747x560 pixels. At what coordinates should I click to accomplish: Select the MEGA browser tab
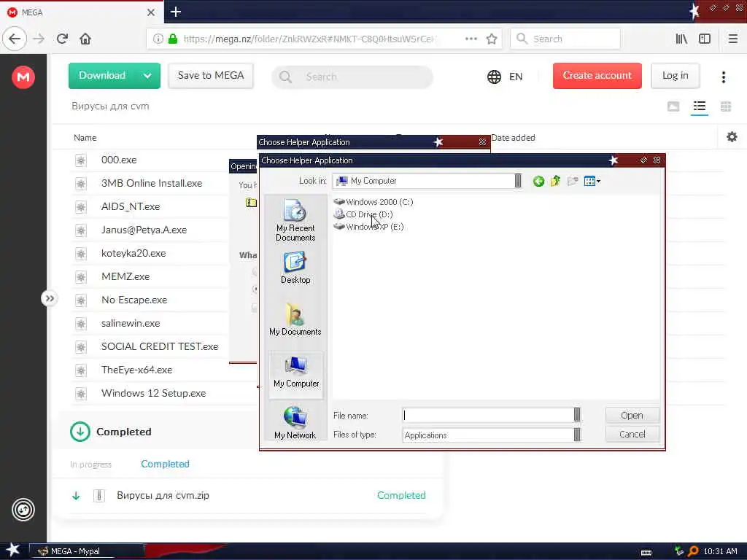tap(82, 12)
